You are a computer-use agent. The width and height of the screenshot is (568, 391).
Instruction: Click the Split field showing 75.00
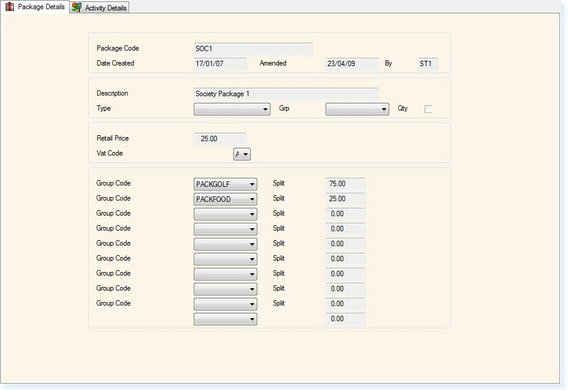click(x=345, y=184)
